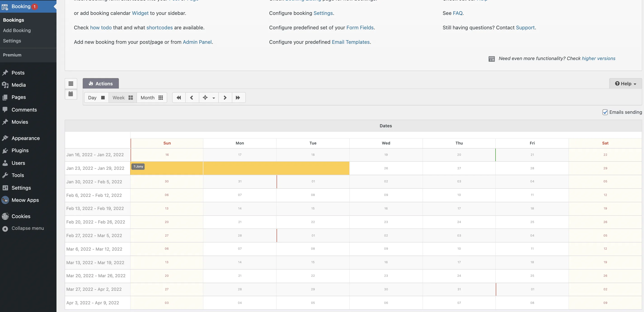Uncheck the Emails sending checkbox
644x312 pixels.
click(605, 112)
